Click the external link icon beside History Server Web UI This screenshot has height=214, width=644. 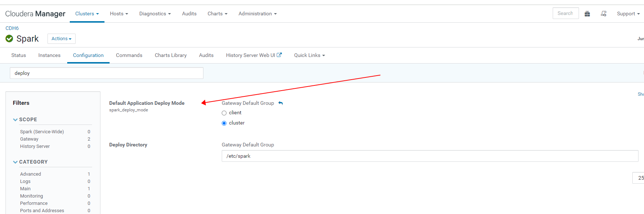click(279, 55)
